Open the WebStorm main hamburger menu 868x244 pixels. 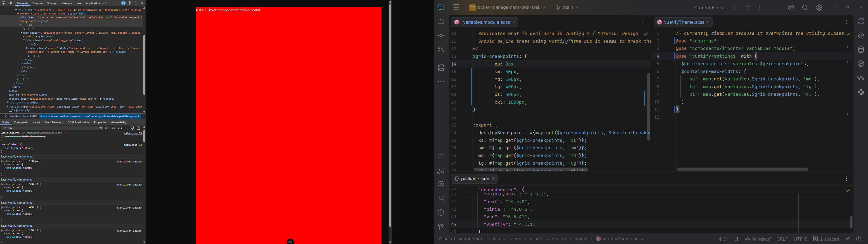[457, 7]
